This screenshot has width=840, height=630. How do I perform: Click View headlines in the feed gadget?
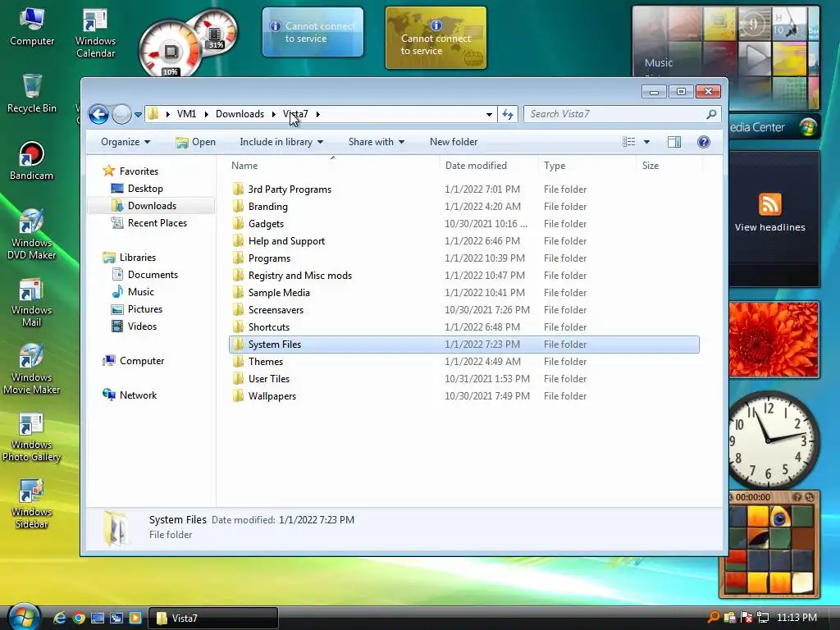pos(769,227)
